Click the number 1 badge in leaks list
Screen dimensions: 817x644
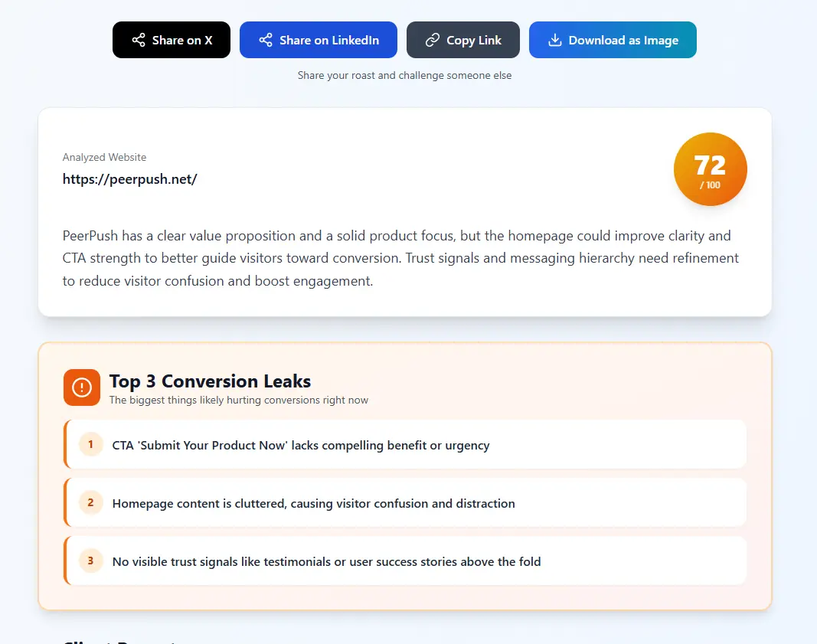[x=90, y=444]
